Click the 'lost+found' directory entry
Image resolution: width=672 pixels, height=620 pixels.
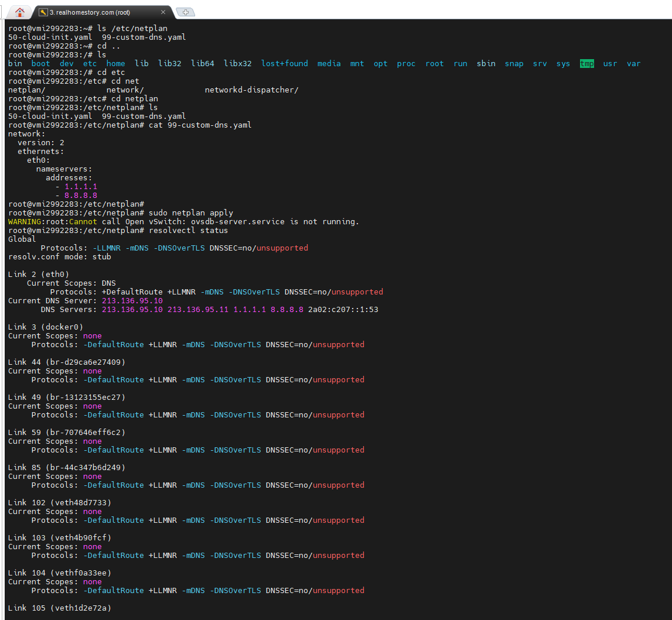pyautogui.click(x=285, y=64)
